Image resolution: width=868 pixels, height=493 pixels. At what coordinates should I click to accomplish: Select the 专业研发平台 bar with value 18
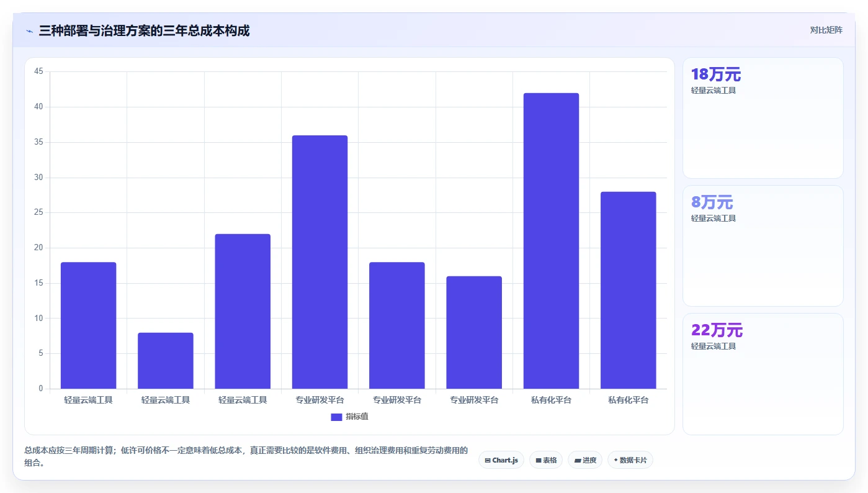(x=397, y=325)
